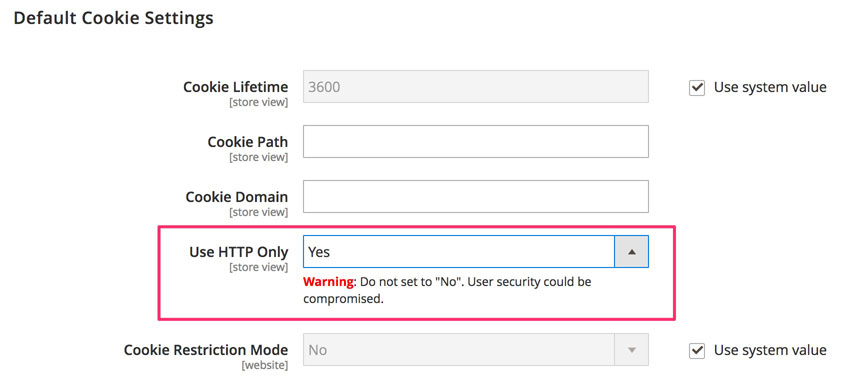Select the Default Cookie Settings heading
842x383 pixels.
[x=113, y=18]
